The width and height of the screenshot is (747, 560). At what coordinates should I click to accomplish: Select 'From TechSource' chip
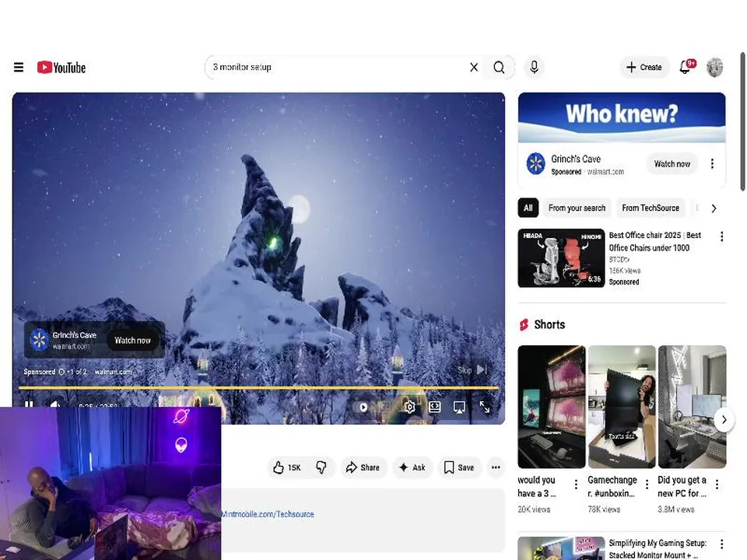[x=651, y=208]
